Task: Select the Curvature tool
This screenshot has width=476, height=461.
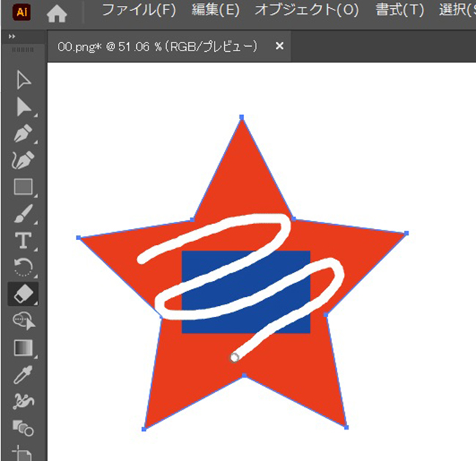Action: [x=23, y=160]
